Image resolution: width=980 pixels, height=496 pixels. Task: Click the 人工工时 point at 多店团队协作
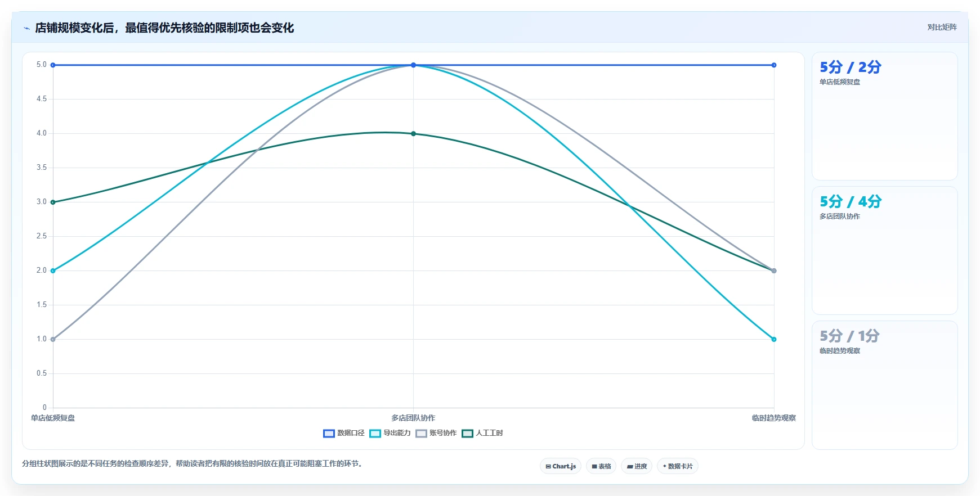[413, 134]
